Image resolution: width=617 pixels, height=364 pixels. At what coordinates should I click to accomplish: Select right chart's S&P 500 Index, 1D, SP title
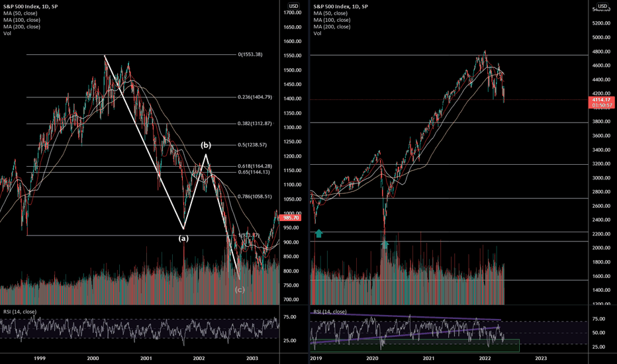click(340, 7)
